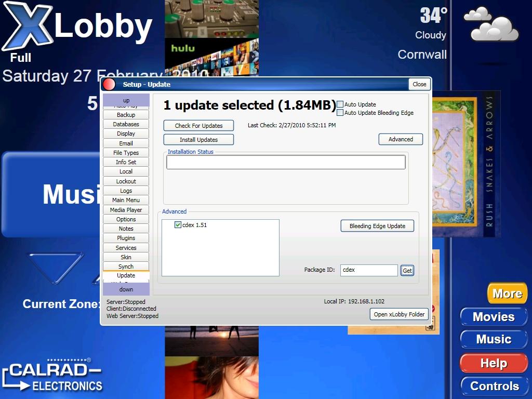Image resolution: width=532 pixels, height=399 pixels.
Task: Click the Web Server:Stopped status text
Action: [x=132, y=316]
